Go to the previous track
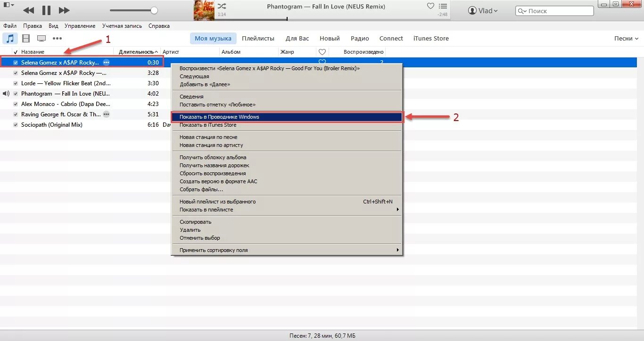Image resolution: width=644 pixels, height=341 pixels. click(x=28, y=10)
